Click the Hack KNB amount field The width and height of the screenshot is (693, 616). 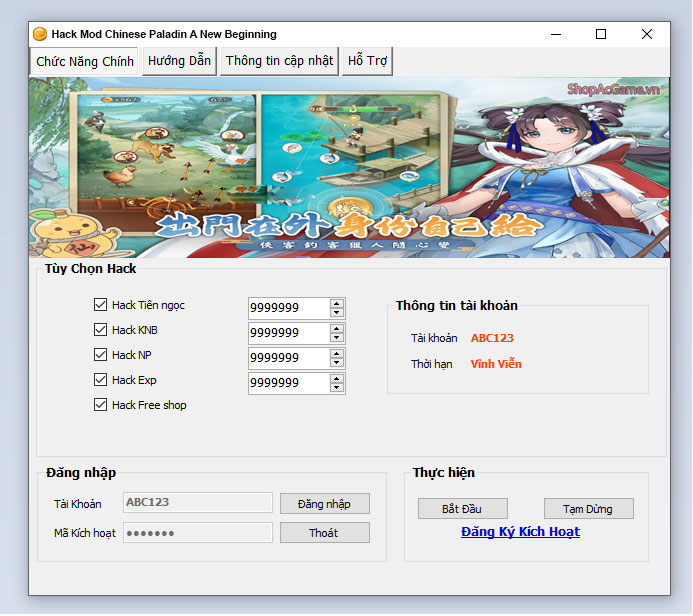coord(289,333)
